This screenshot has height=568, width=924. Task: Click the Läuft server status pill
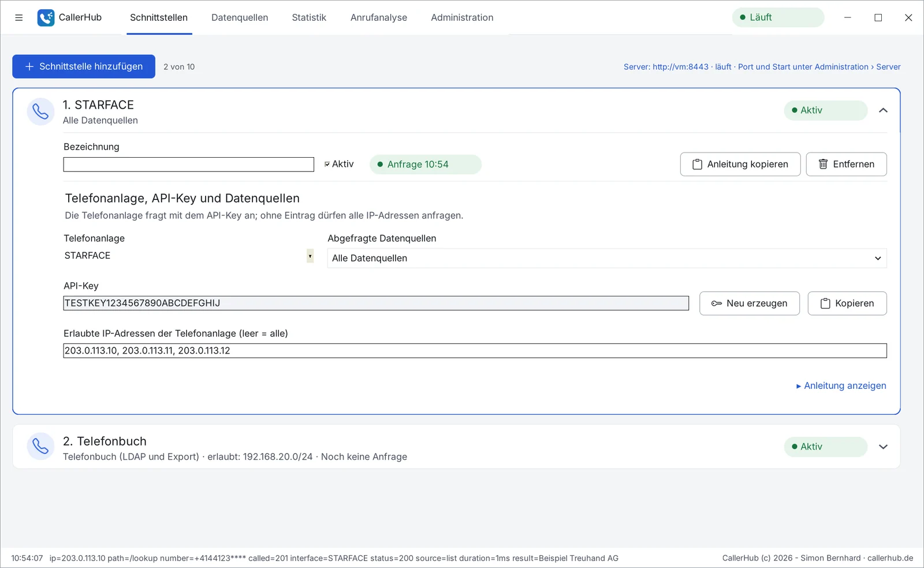pyautogui.click(x=778, y=17)
